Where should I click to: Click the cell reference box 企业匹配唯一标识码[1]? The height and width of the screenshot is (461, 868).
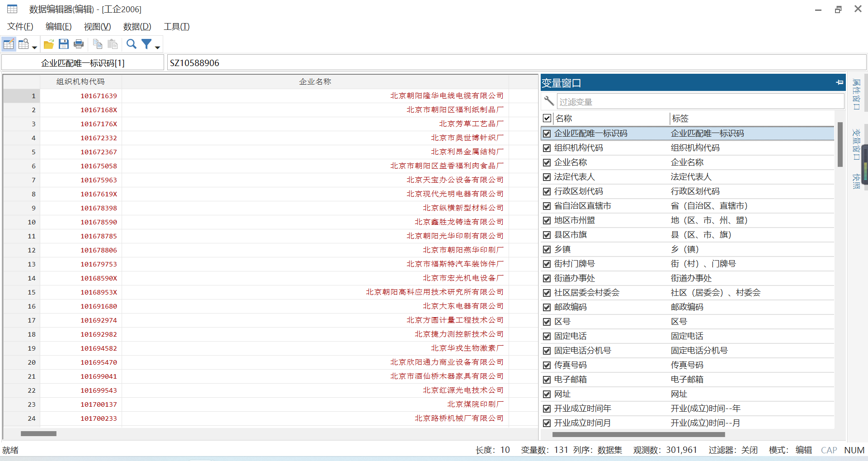click(x=83, y=62)
